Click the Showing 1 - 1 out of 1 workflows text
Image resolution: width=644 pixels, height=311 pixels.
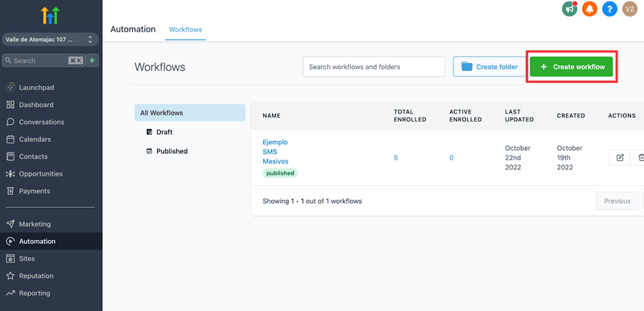click(312, 201)
